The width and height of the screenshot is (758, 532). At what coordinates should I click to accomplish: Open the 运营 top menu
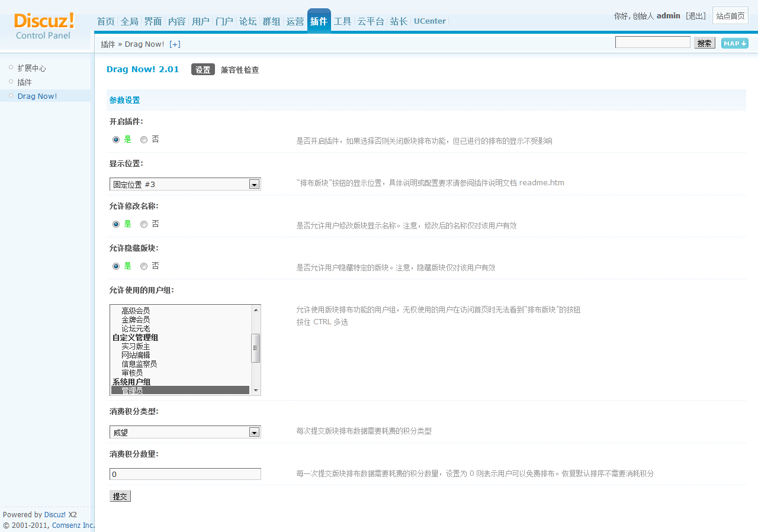[x=295, y=21]
